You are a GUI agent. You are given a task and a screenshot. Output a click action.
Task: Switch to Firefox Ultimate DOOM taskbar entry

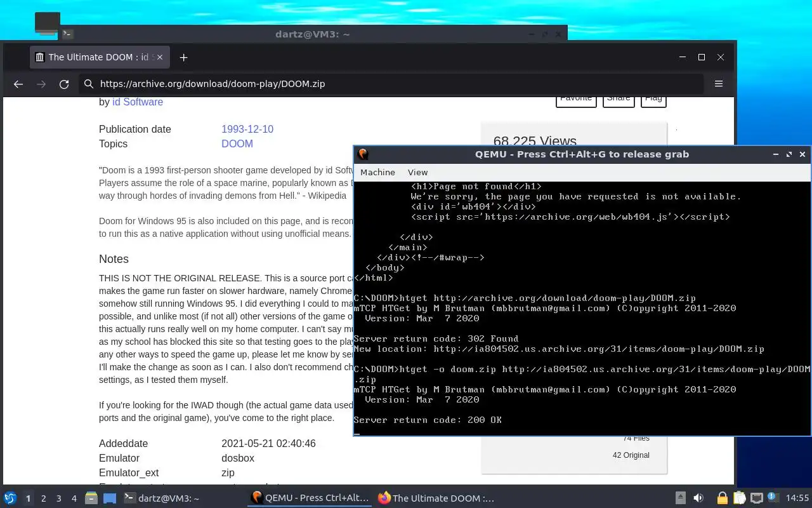(436, 498)
